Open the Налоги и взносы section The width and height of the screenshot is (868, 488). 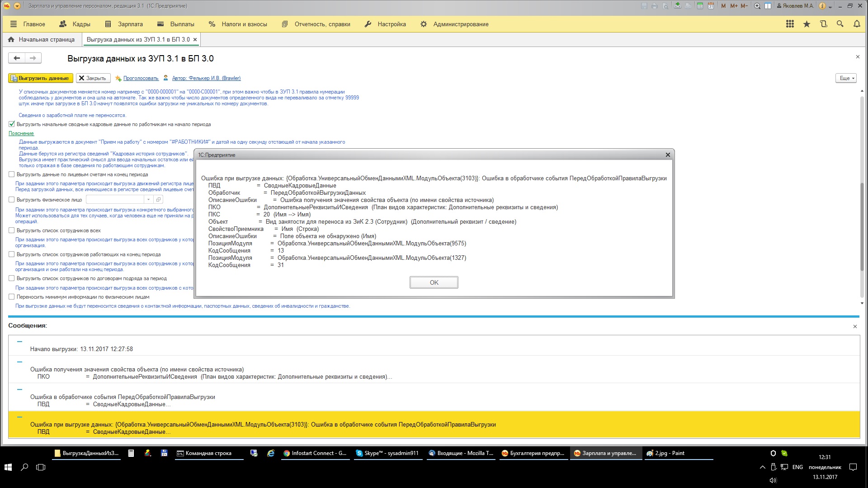point(238,24)
